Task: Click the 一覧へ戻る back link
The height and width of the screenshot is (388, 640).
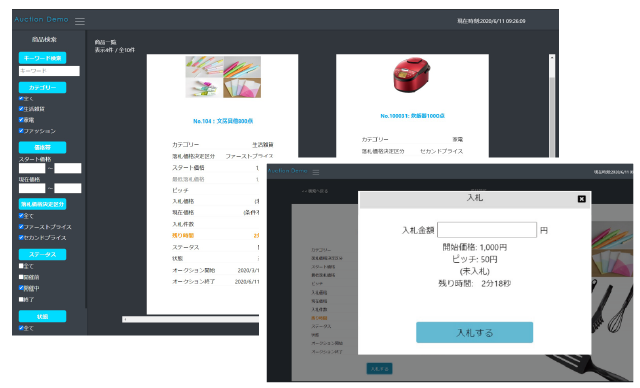Action: pos(315,191)
